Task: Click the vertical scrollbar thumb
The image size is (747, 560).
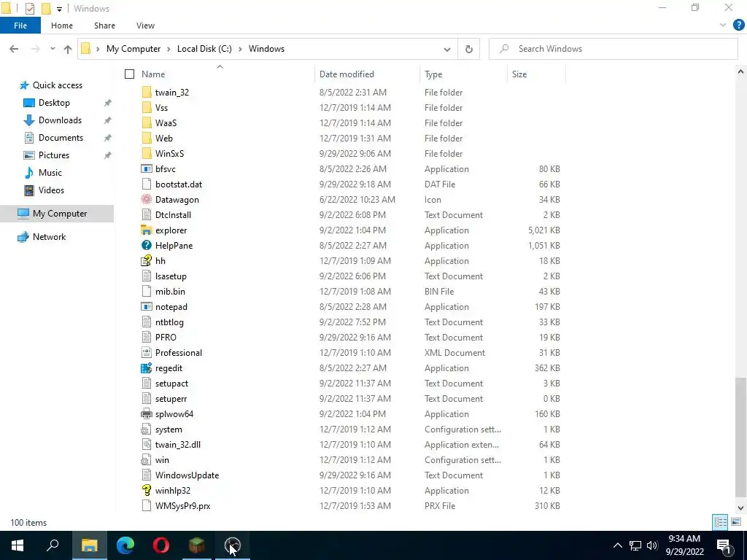Action: (740, 437)
